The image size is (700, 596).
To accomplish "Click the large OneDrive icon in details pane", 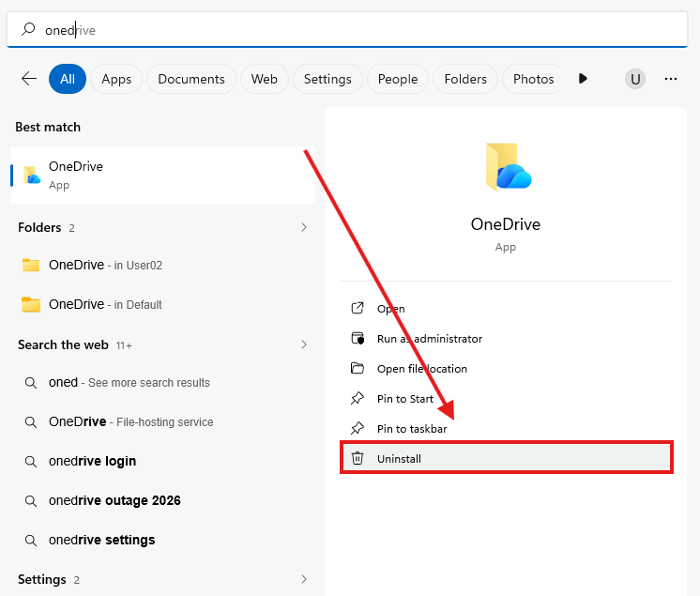I will point(508,167).
